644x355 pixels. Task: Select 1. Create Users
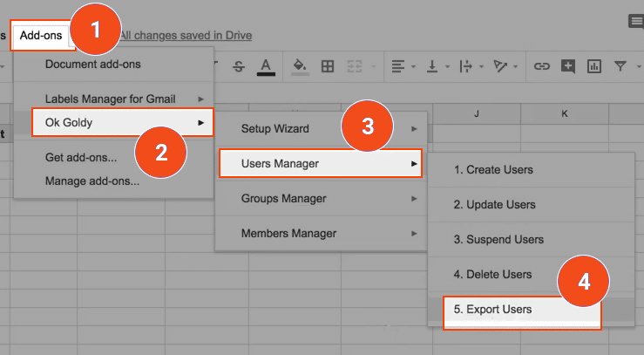pos(531,170)
